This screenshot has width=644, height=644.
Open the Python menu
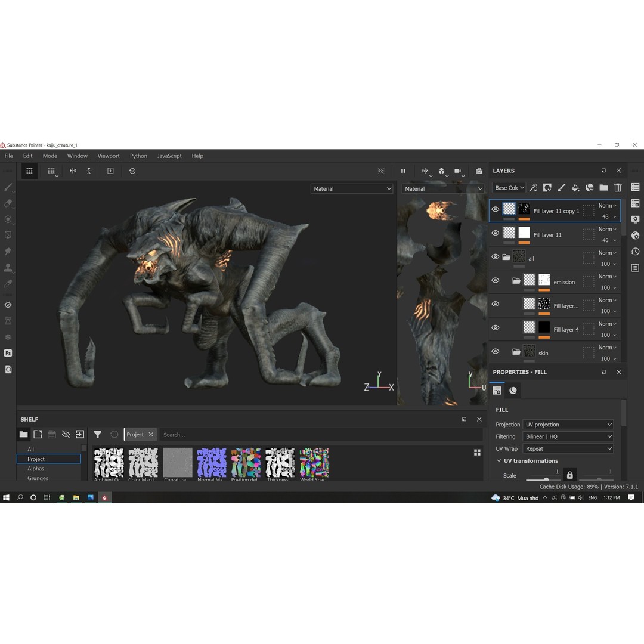click(138, 156)
